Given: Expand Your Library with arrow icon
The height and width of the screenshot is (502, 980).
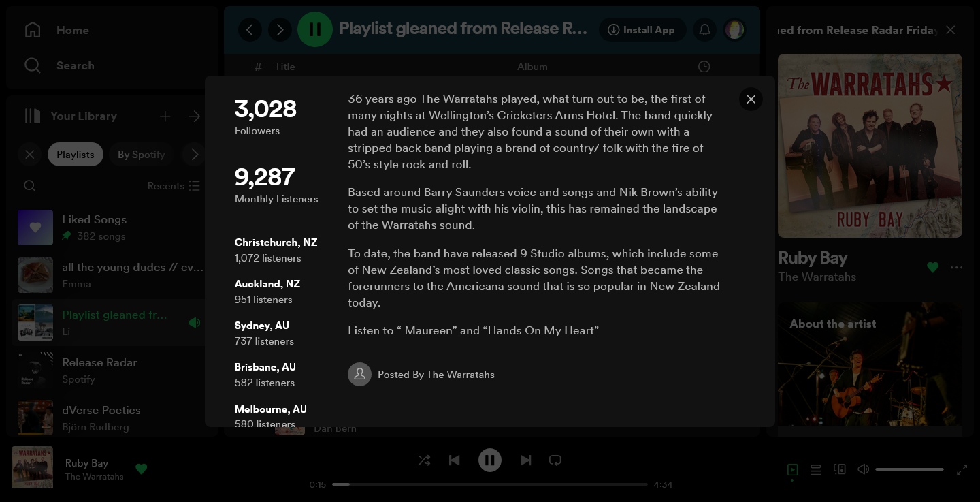Looking at the screenshot, I should click(x=195, y=116).
